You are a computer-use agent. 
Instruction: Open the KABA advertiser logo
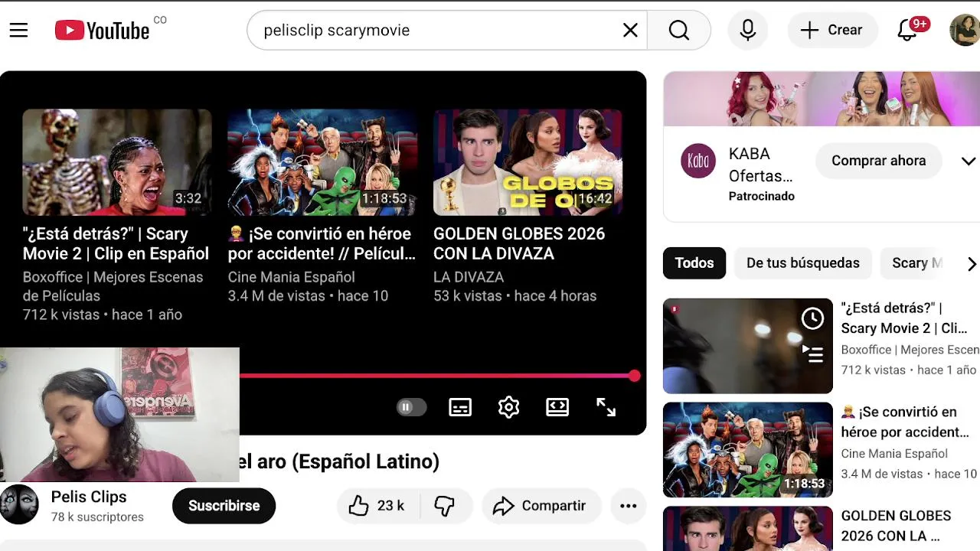tap(698, 161)
